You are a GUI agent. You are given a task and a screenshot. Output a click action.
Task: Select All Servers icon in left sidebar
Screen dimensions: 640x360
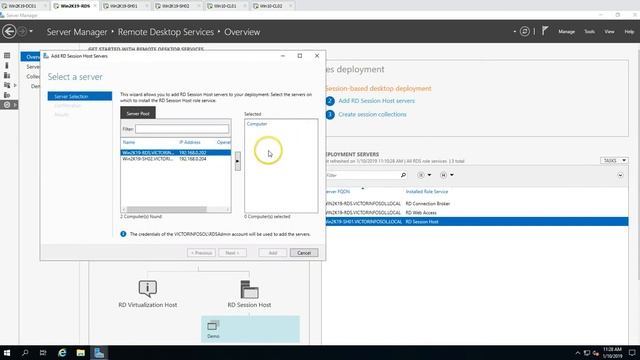coord(7,75)
